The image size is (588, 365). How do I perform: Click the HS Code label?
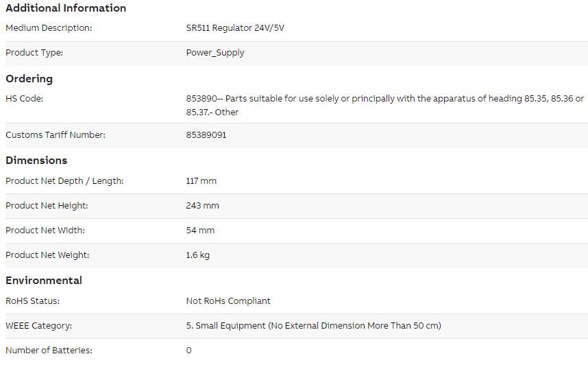click(25, 98)
